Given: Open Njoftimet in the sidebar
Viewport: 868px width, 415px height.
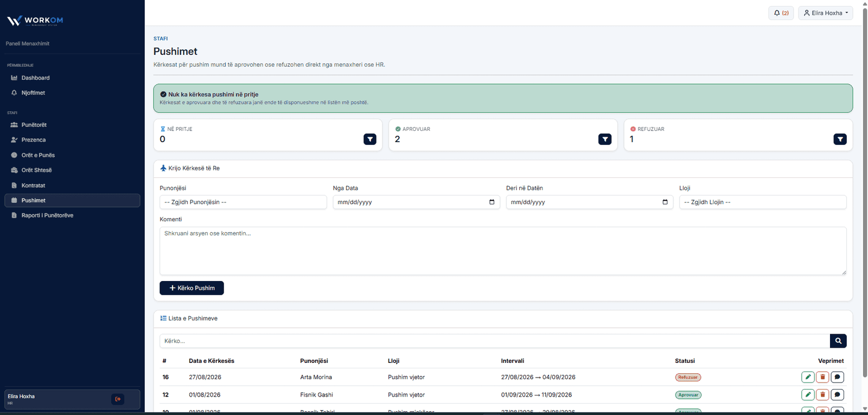Looking at the screenshot, I should pyautogui.click(x=72, y=93).
